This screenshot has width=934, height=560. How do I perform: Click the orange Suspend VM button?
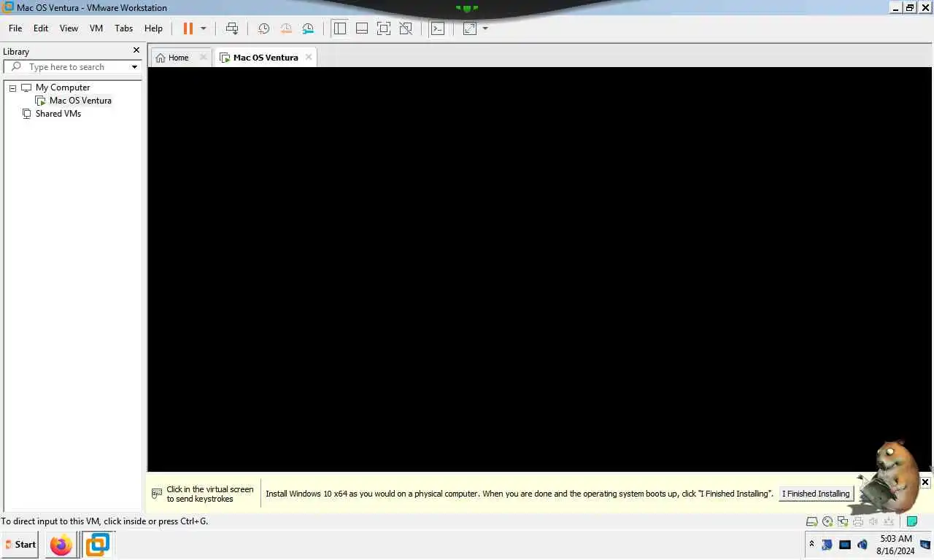click(x=188, y=28)
